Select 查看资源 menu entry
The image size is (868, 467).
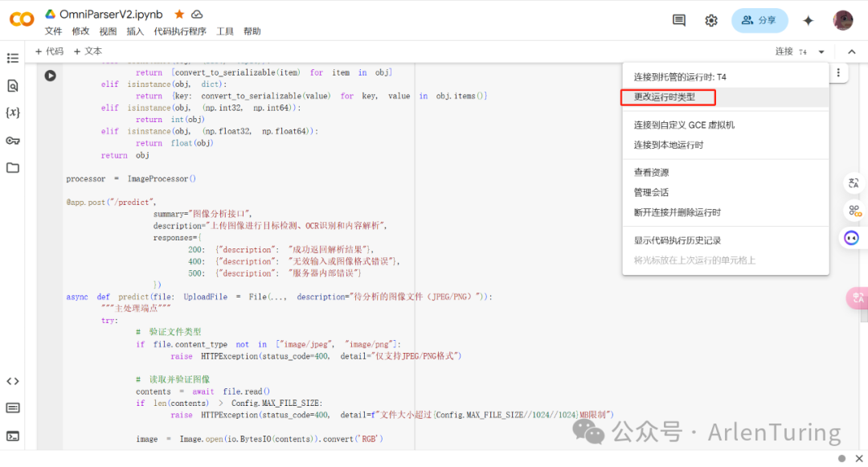[x=725, y=173]
